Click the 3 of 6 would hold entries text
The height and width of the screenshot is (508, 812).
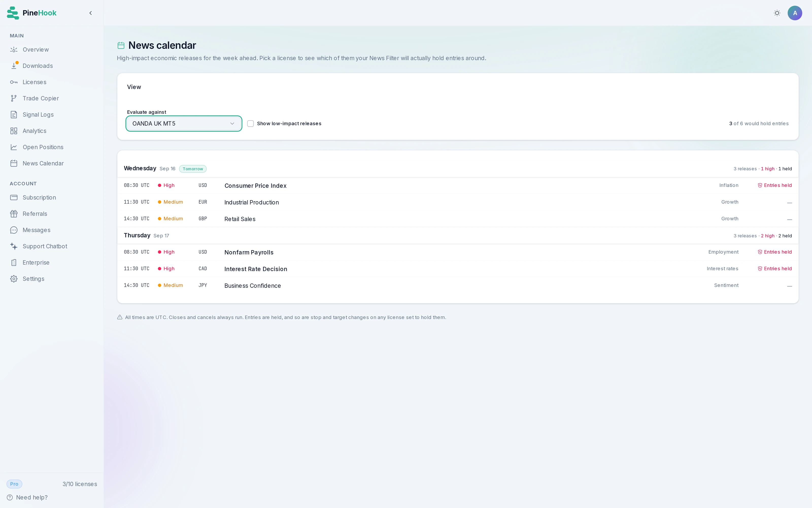click(759, 124)
